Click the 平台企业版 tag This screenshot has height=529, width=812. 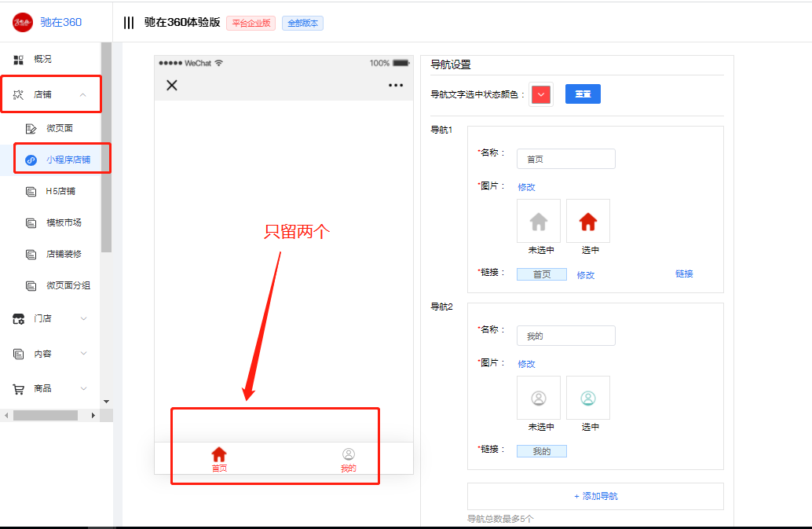(x=251, y=24)
